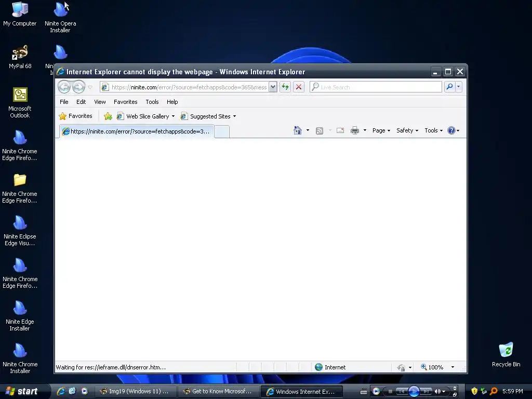Expand the address bar URL history dropdown
Screen dimensions: 532x399
click(x=273, y=87)
